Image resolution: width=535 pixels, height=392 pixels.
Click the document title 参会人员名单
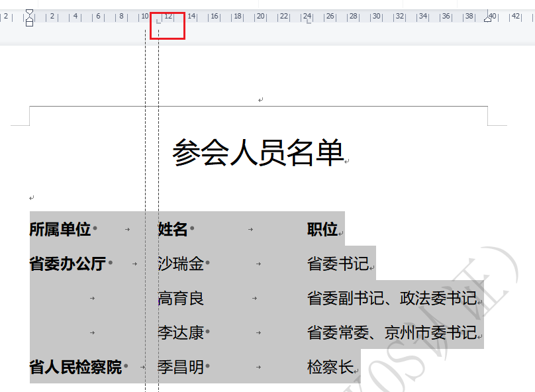[258, 153]
